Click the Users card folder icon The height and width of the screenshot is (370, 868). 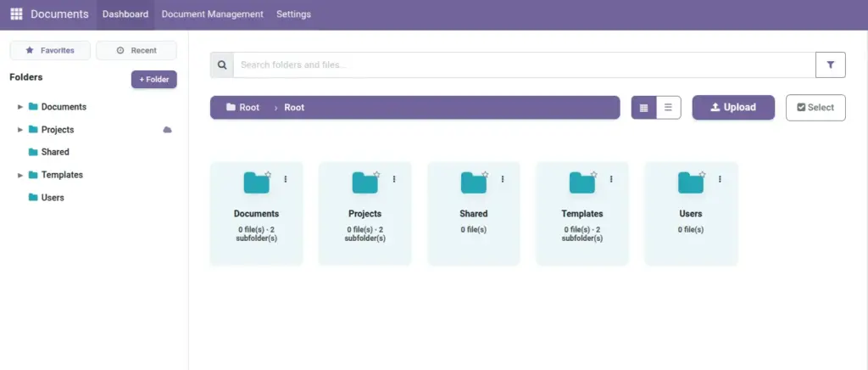pyautogui.click(x=690, y=182)
